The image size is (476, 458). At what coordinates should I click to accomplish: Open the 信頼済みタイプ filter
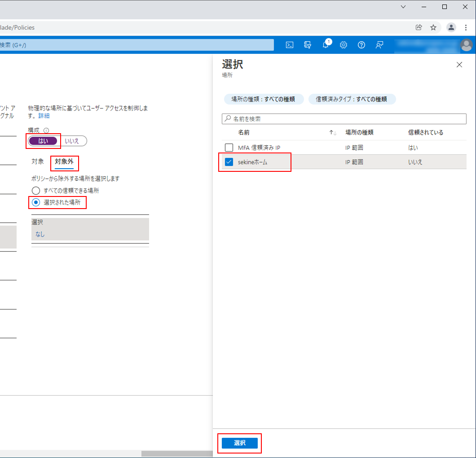tap(352, 99)
